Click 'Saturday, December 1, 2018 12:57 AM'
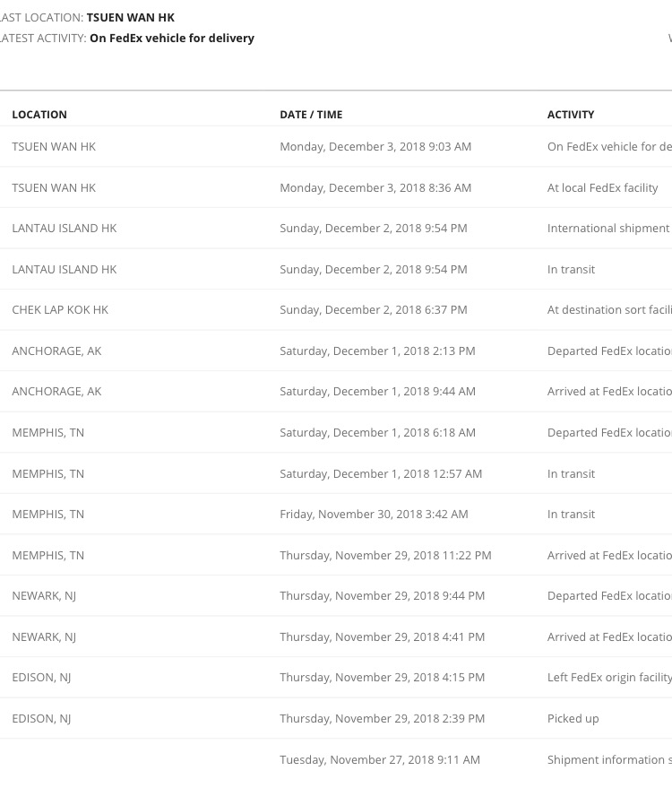This screenshot has height=788, width=672. (381, 474)
